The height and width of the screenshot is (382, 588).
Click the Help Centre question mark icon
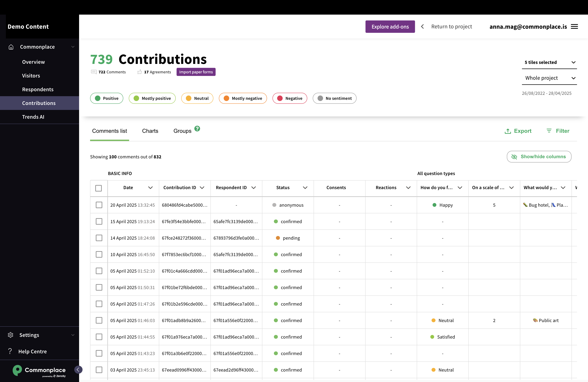click(x=10, y=351)
